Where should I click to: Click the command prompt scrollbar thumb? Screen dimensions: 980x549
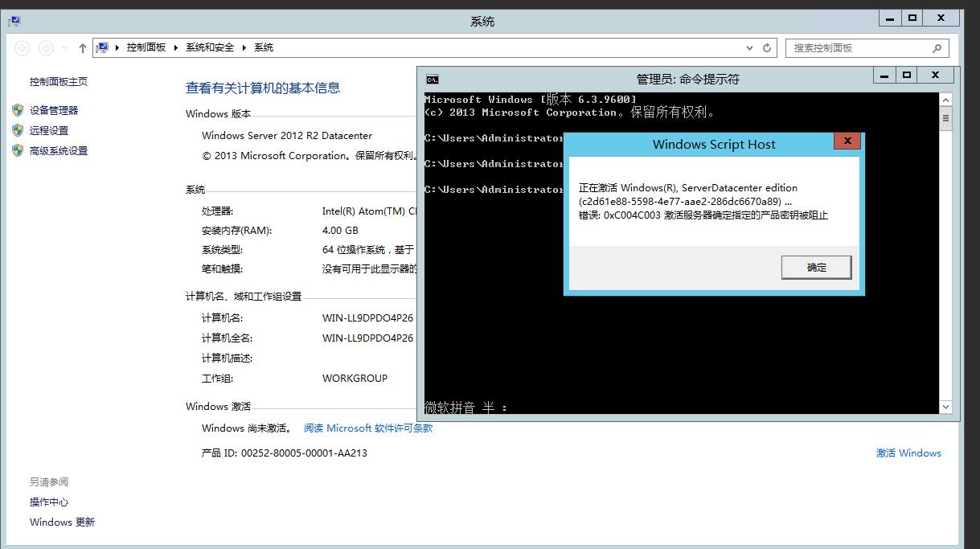click(945, 118)
